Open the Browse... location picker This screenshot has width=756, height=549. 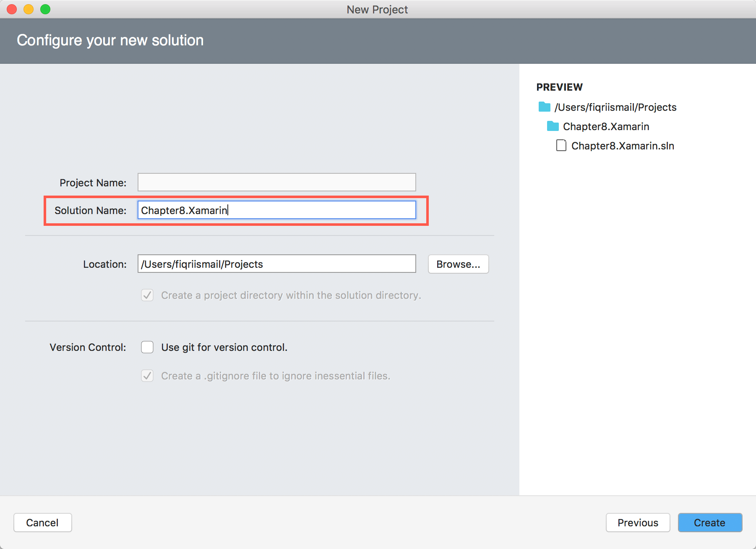(x=458, y=264)
